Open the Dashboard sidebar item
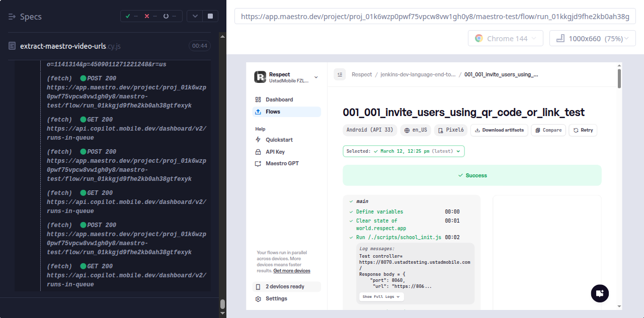 pyautogui.click(x=279, y=99)
